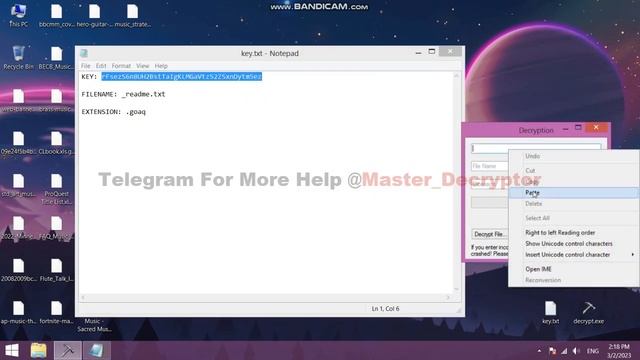Click the File Name field in Decryption

click(490, 166)
